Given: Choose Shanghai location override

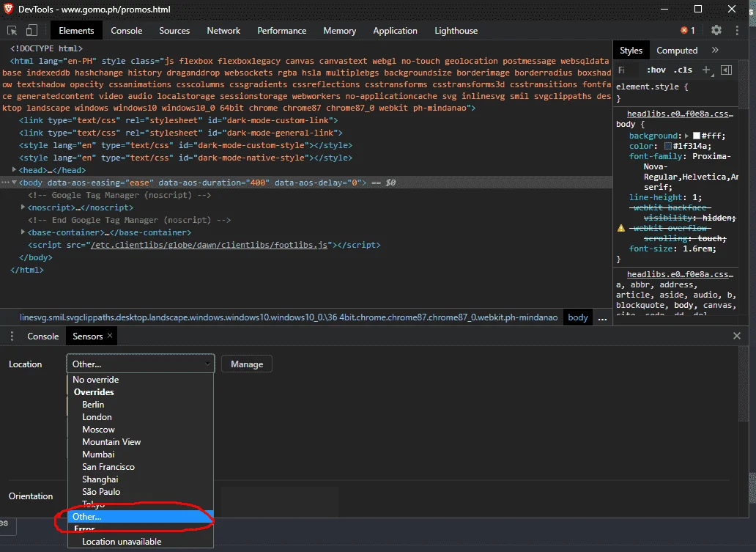Looking at the screenshot, I should 141,479.
